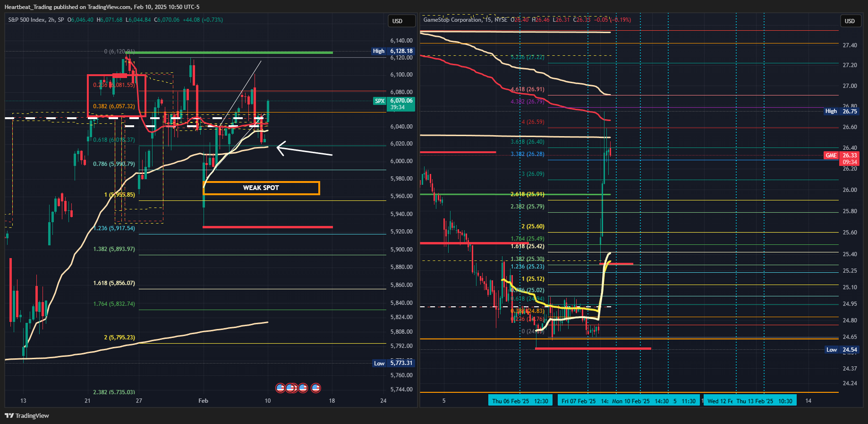Click the 2.618 (25.91) Fibonacci label
The height and width of the screenshot is (424, 868).
pos(528,194)
